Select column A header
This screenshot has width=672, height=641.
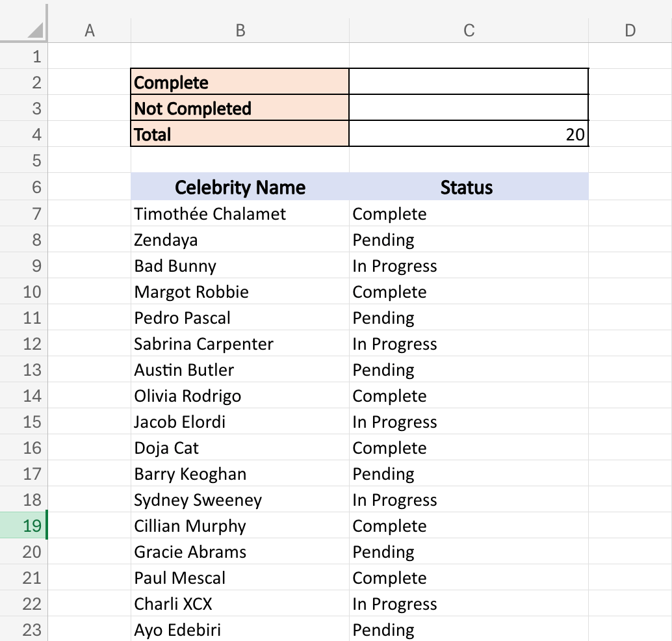[89, 31]
